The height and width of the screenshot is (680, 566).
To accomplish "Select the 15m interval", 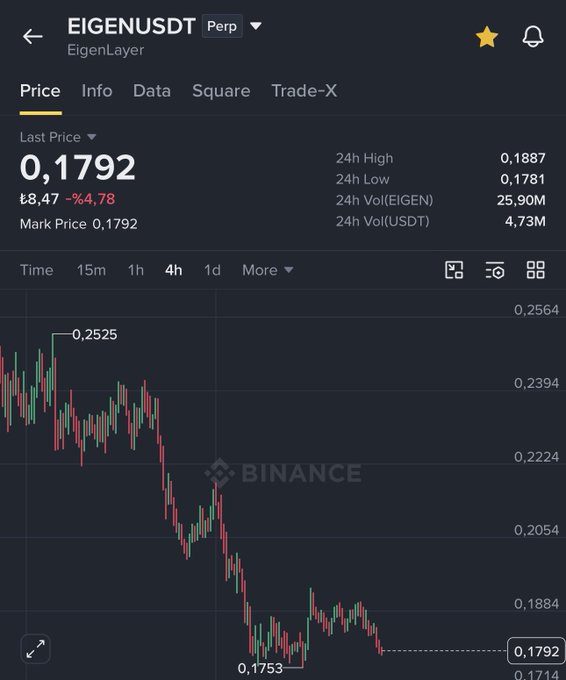I will (91, 270).
